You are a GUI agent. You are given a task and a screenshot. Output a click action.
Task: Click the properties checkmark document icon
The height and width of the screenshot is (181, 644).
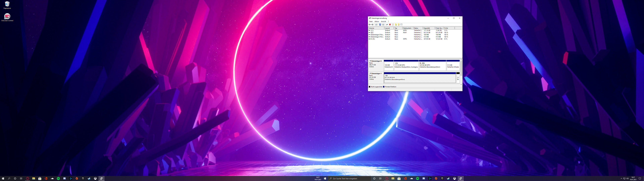(393, 24)
